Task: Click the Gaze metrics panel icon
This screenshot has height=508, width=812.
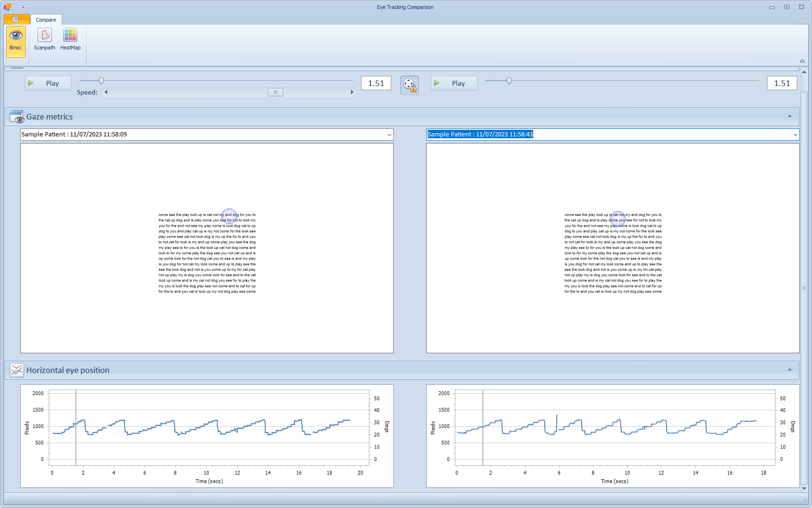Action: tap(16, 117)
